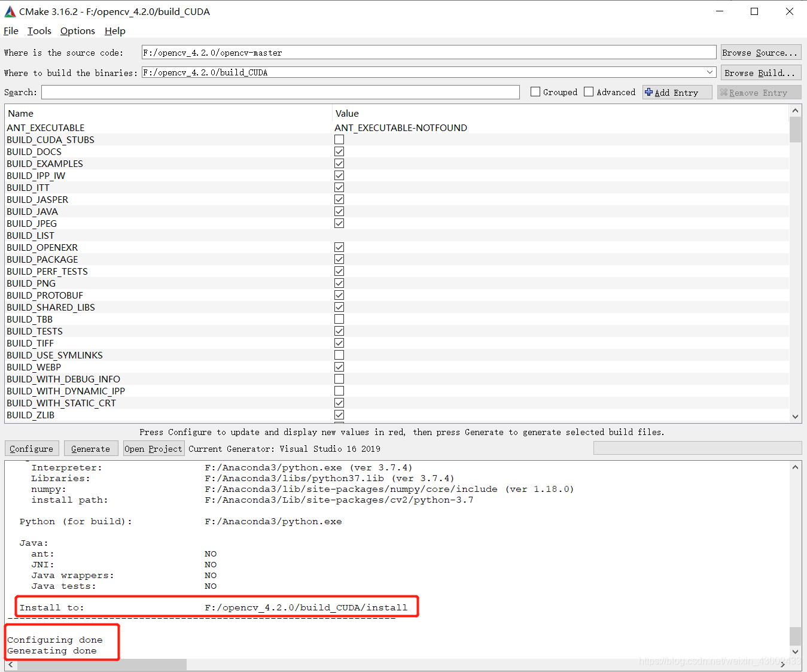The width and height of the screenshot is (807, 672).
Task: Click the 'Install to:' log line
Action: coord(214,607)
